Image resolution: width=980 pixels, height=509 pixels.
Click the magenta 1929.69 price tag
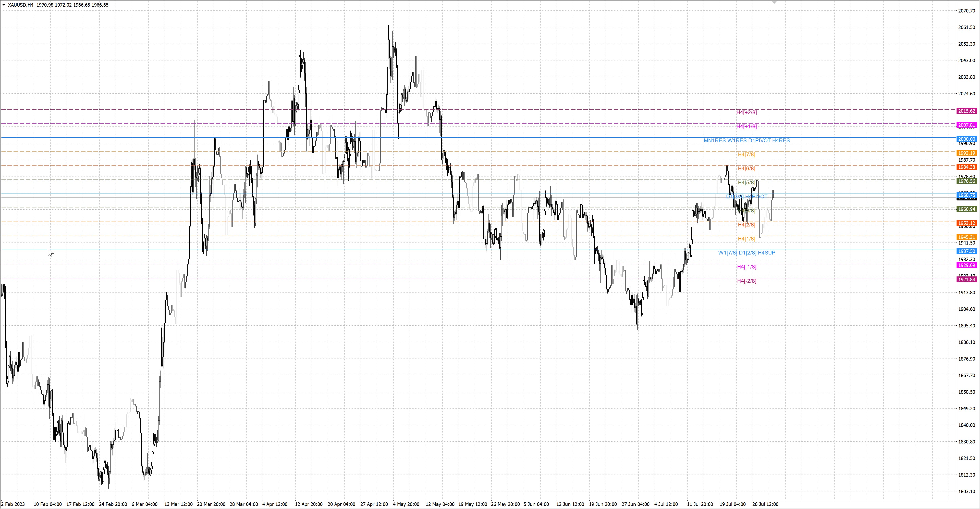(x=966, y=265)
